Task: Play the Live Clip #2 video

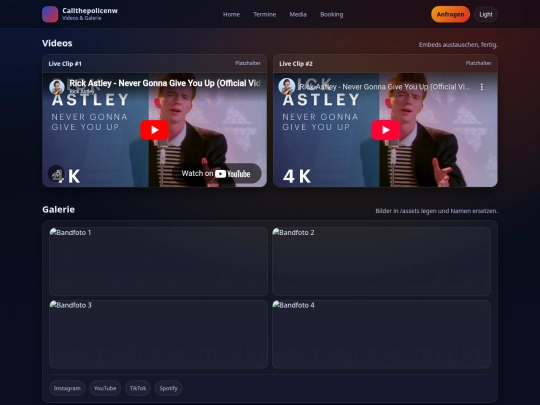Action: tap(385, 130)
